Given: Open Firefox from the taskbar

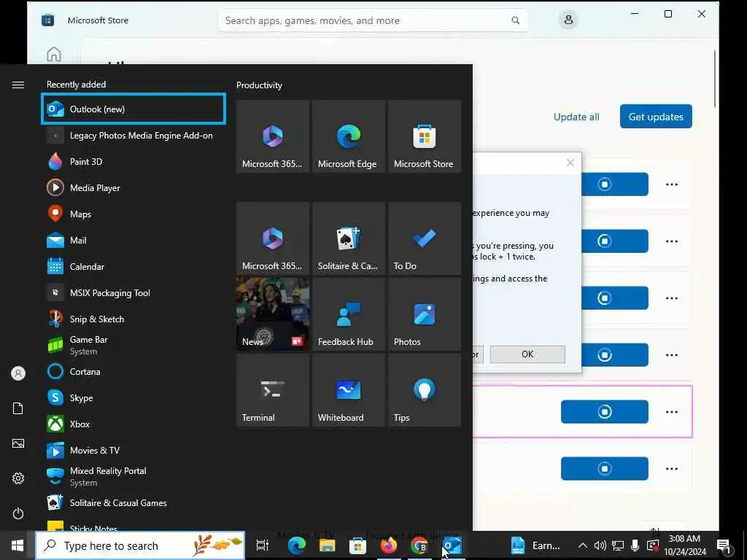Looking at the screenshot, I should tap(388, 545).
